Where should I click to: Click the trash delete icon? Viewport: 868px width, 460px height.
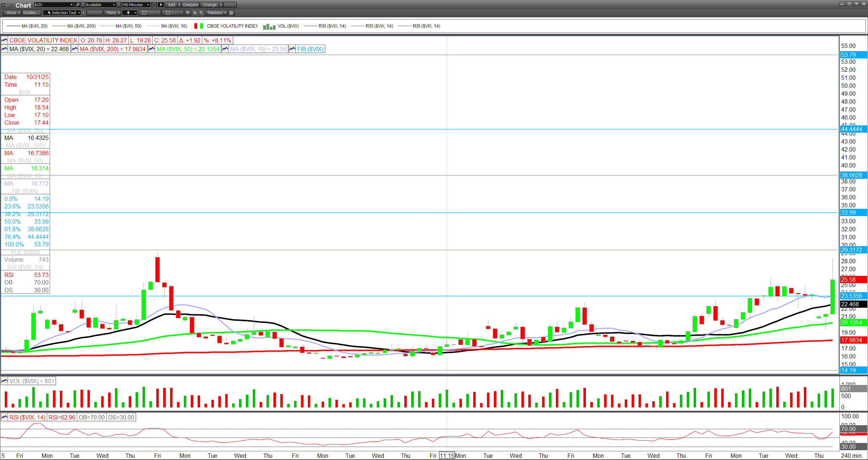tap(231, 13)
